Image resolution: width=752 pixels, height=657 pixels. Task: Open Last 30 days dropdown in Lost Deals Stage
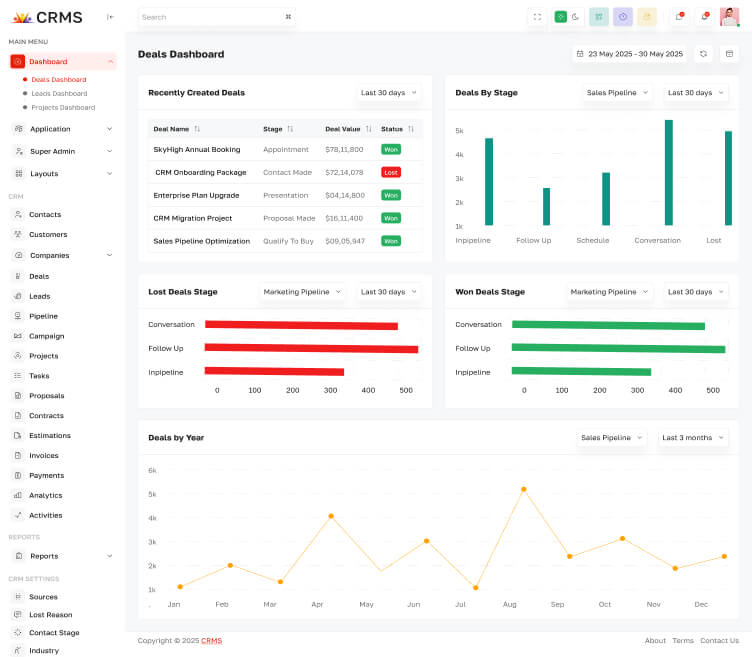(x=388, y=292)
